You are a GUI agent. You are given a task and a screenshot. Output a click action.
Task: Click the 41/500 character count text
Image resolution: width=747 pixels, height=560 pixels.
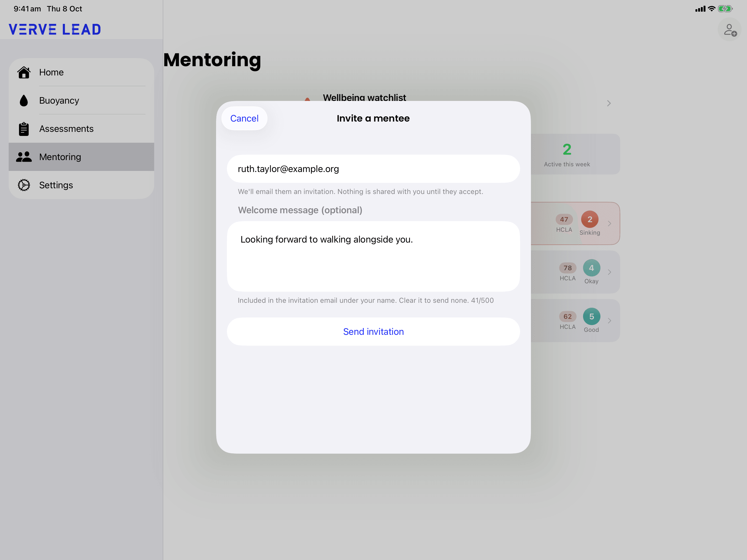[x=482, y=300]
